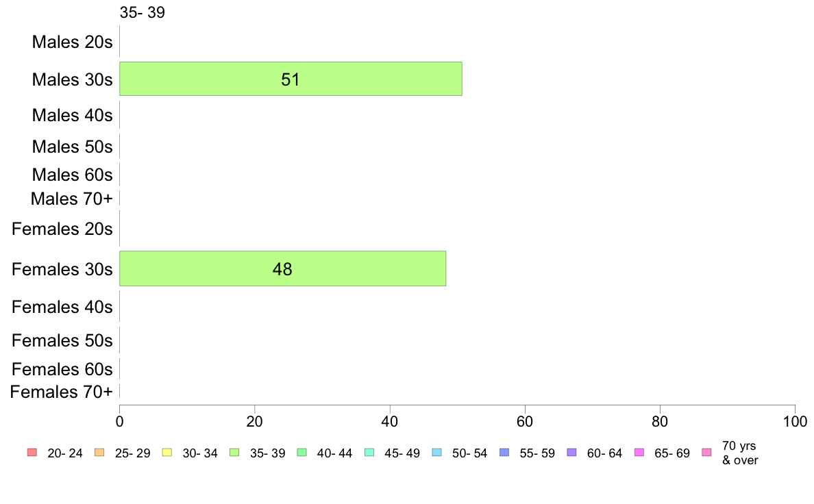814x504 pixels.
Task: Click the 20-24 red legend swatch
Action: click(x=32, y=452)
